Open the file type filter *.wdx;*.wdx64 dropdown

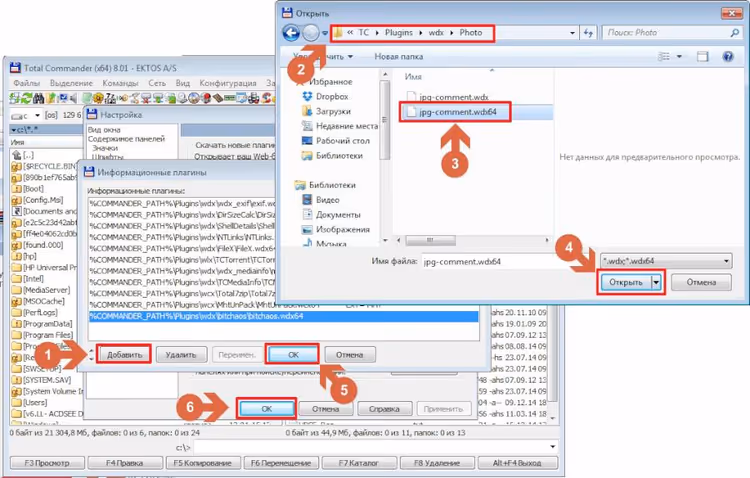pyautogui.click(x=666, y=261)
